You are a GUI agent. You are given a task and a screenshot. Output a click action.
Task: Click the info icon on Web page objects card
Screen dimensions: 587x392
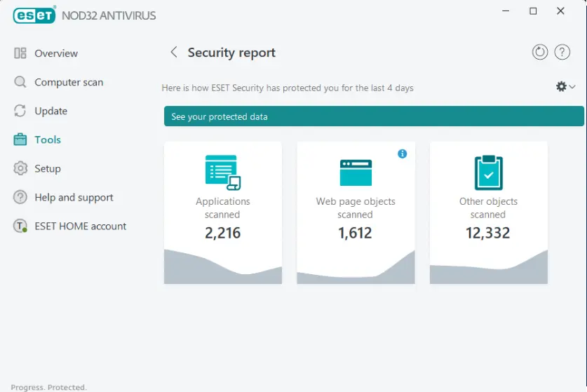point(402,154)
